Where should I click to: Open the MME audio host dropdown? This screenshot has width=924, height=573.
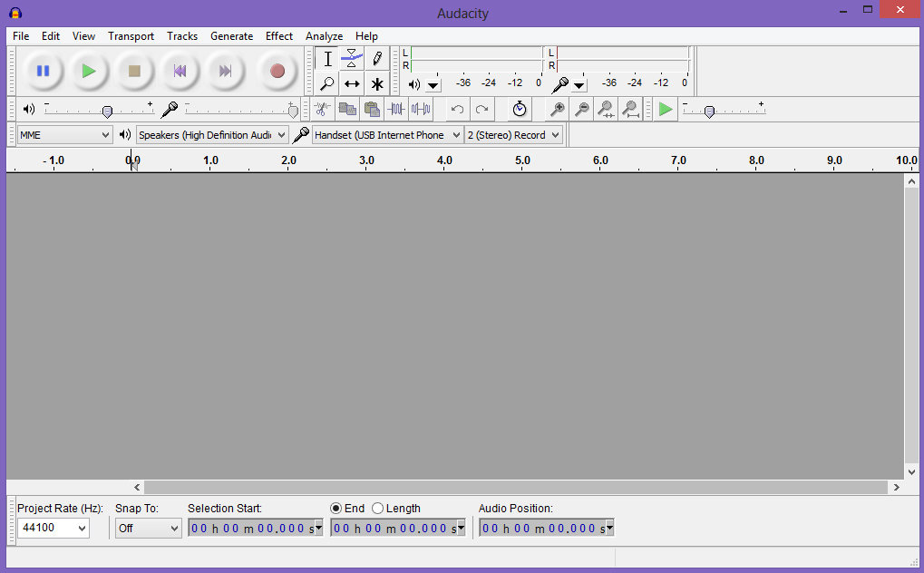click(64, 135)
